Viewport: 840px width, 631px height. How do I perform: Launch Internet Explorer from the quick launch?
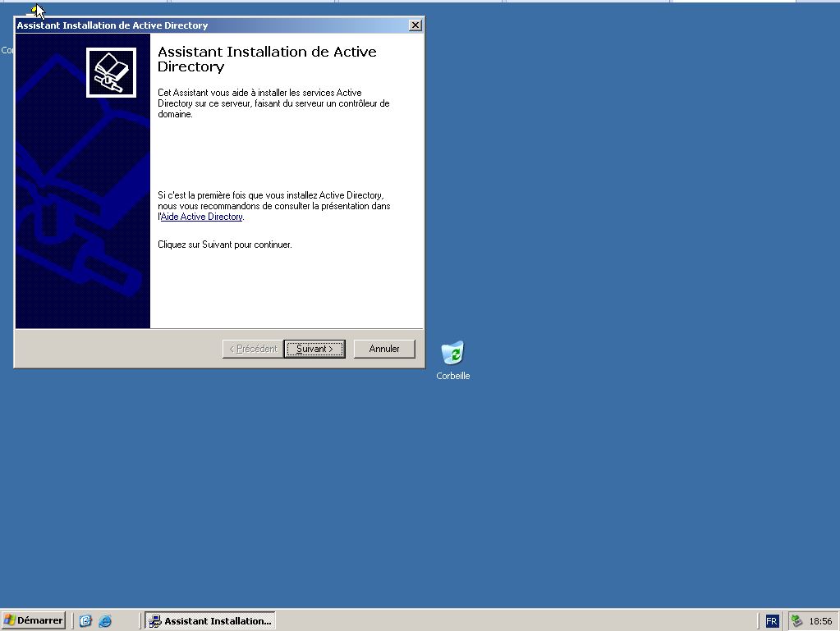(x=105, y=621)
